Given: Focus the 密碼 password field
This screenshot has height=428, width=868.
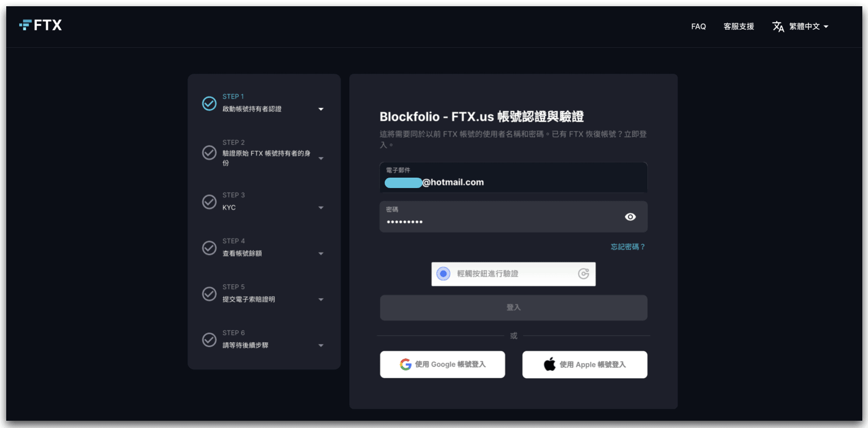Looking at the screenshot, I should pos(513,217).
